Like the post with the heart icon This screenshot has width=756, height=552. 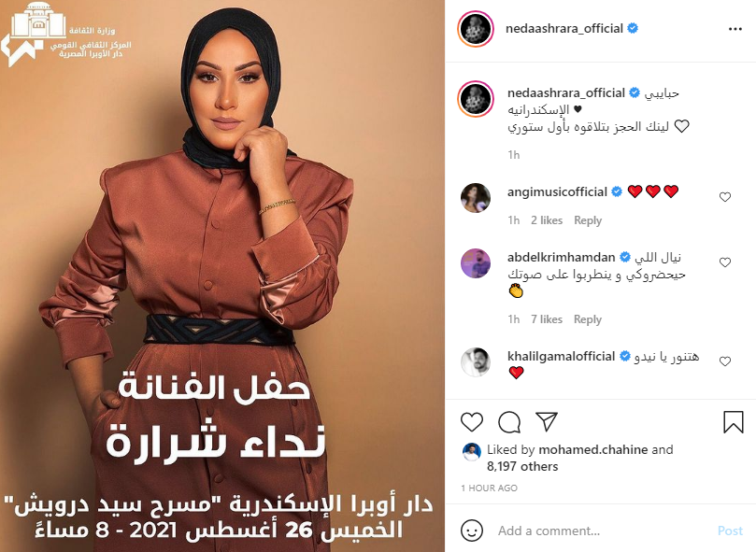click(x=472, y=422)
